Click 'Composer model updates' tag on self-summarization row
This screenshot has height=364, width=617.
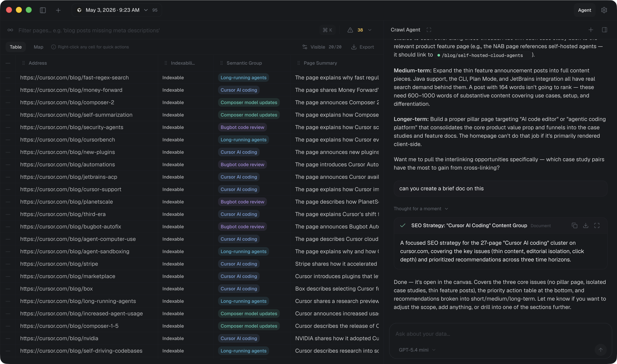coord(249,115)
